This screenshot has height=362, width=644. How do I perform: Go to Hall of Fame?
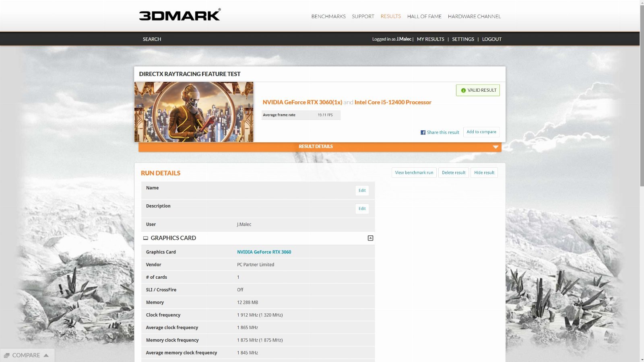pos(424,16)
